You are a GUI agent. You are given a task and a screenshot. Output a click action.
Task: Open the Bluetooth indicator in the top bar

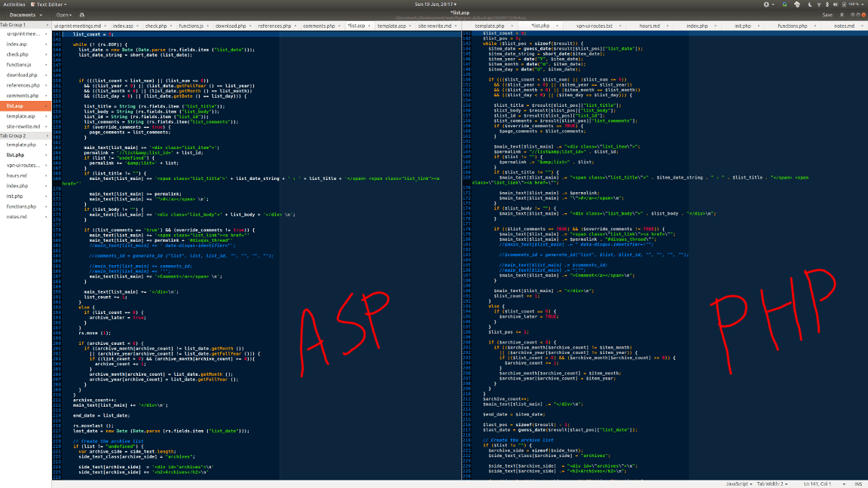coord(827,5)
